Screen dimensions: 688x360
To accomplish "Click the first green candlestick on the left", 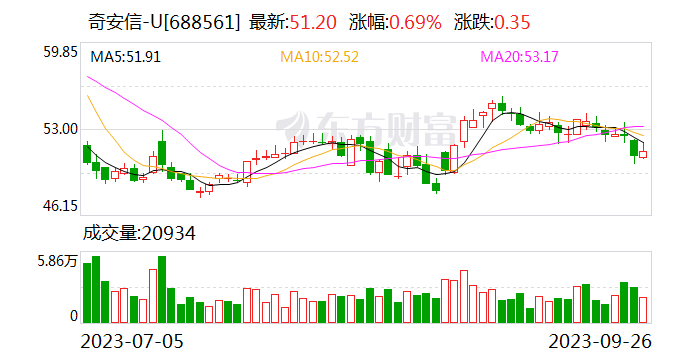I will point(87,153).
